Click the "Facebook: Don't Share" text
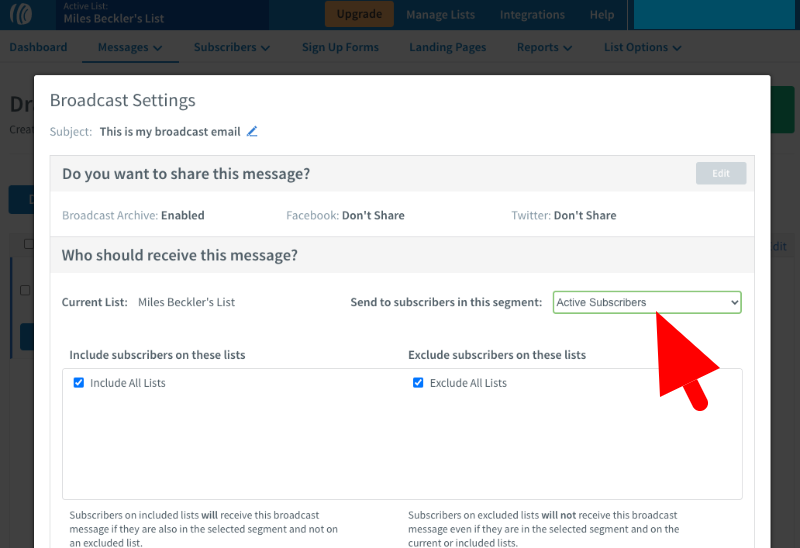The image size is (800, 548). [345, 215]
